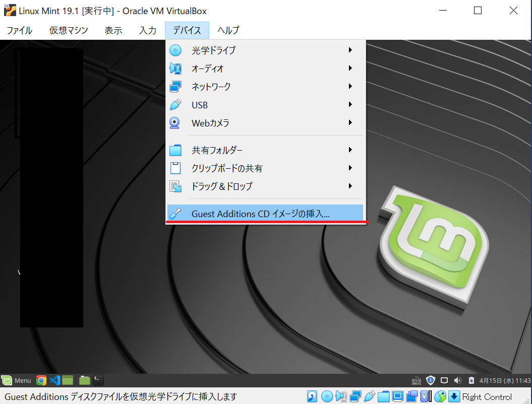Open the 入力 menu
Viewport: 532px width, 404px height.
click(148, 31)
